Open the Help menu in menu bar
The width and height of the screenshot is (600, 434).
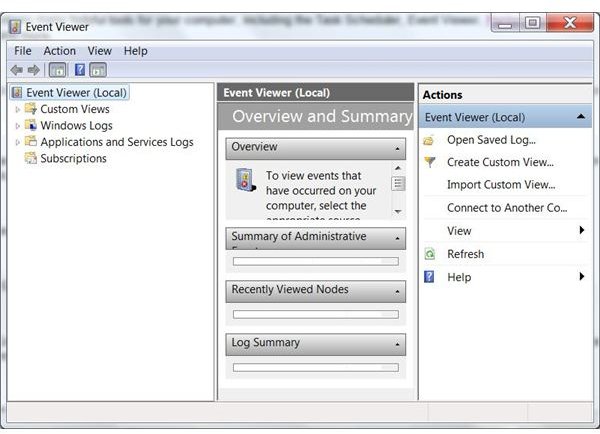pos(135,51)
